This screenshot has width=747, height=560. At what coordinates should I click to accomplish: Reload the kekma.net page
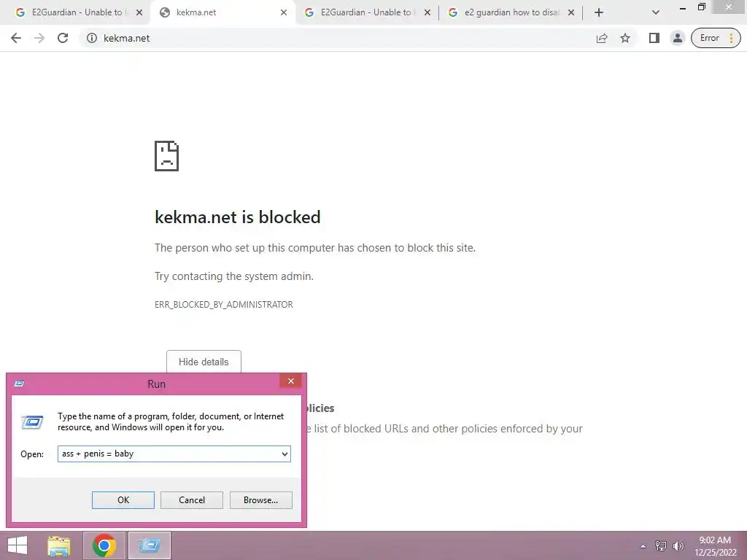click(63, 38)
